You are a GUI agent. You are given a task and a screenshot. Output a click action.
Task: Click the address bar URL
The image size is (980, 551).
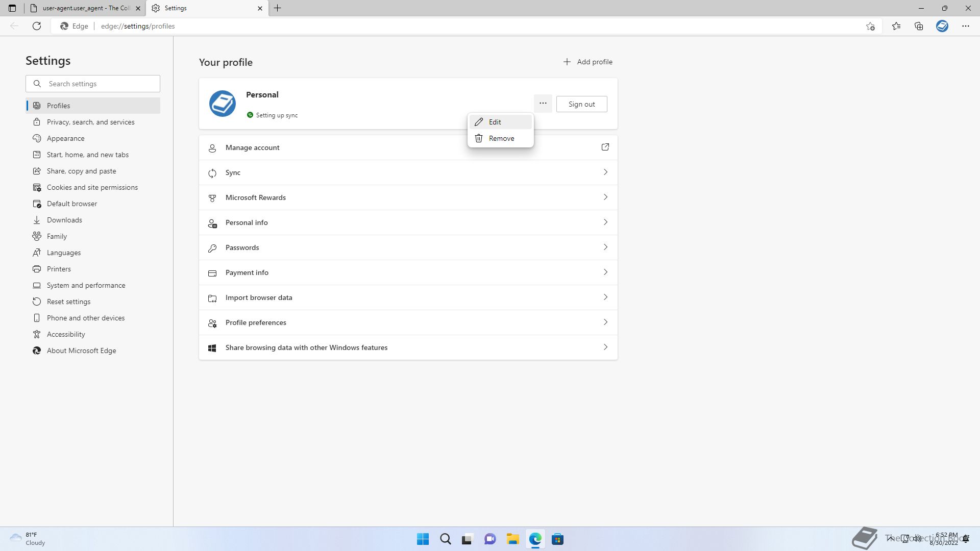coord(138,26)
